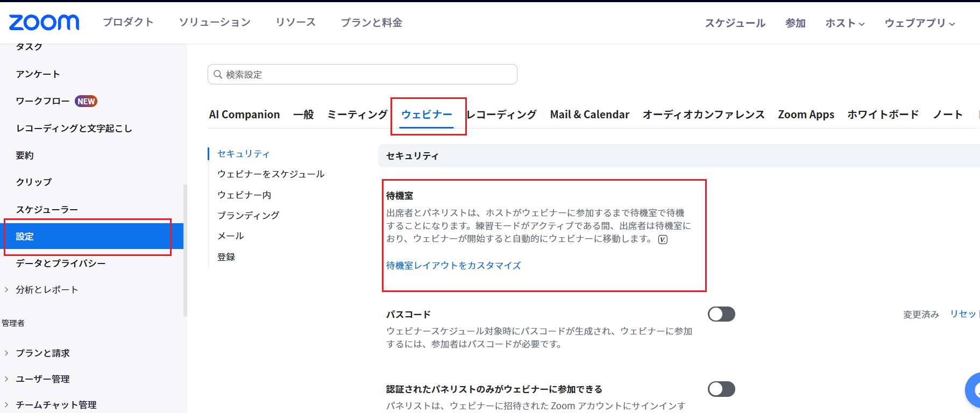Select ウェビナーをスケジュール in section list
Image resolution: width=980 pixels, height=413 pixels.
pyautogui.click(x=271, y=174)
